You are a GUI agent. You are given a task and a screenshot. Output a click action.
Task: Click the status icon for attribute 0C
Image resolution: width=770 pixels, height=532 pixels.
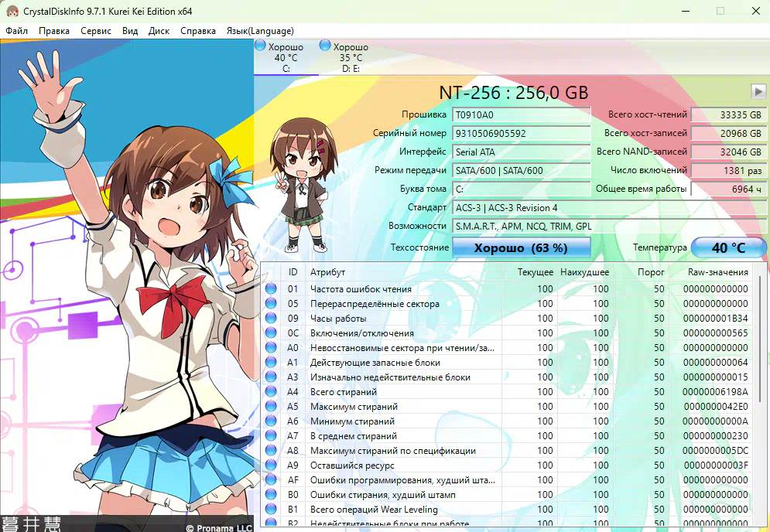(271, 332)
